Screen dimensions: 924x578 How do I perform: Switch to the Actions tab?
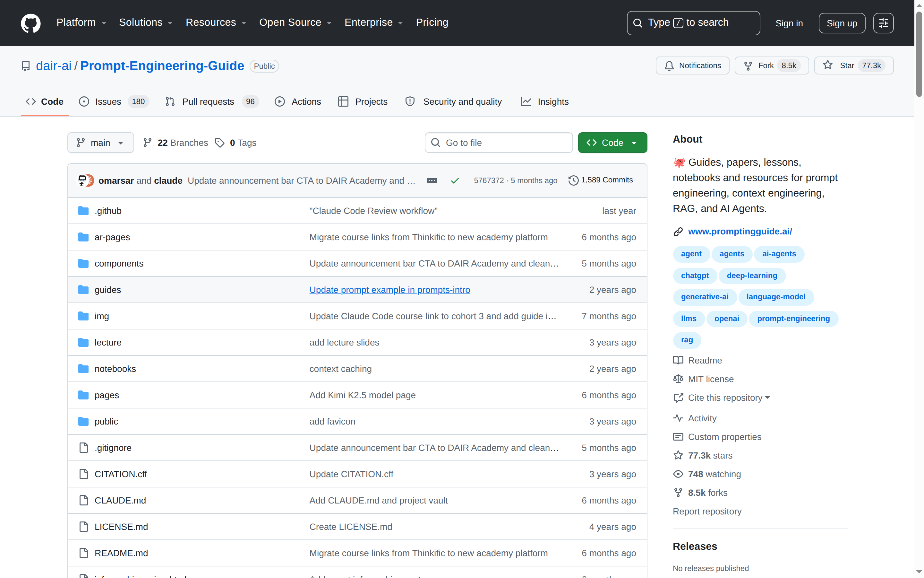point(298,102)
